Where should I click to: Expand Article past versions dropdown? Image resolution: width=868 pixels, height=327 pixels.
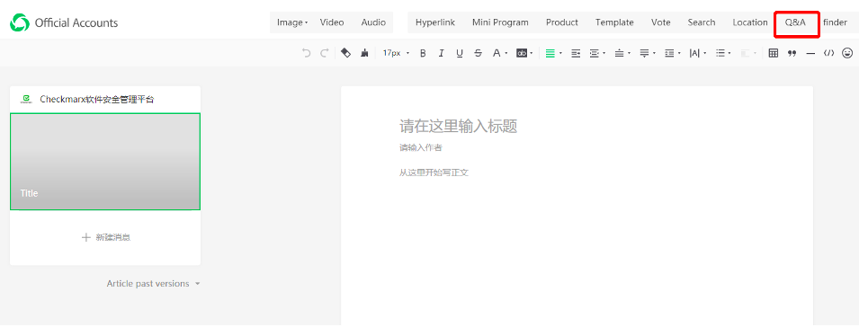pos(153,283)
